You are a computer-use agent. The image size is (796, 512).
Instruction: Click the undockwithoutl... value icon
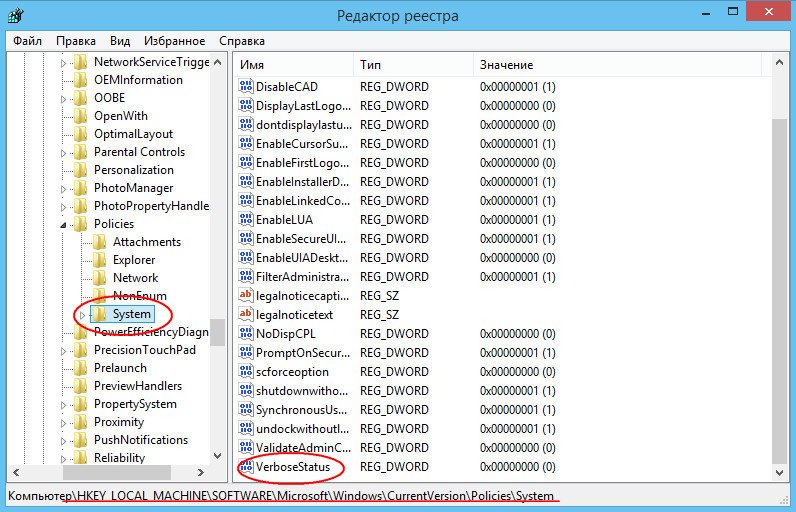tap(246, 428)
